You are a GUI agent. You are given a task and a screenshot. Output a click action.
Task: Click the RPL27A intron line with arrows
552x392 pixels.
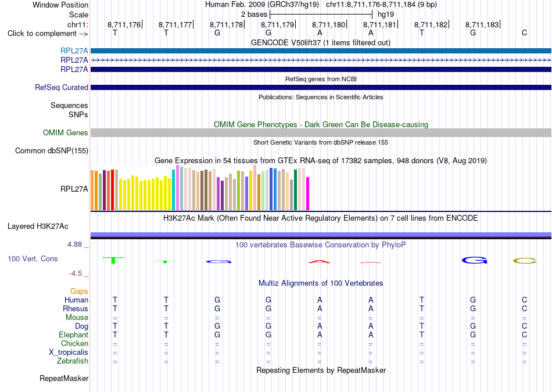pyautogui.click(x=321, y=60)
